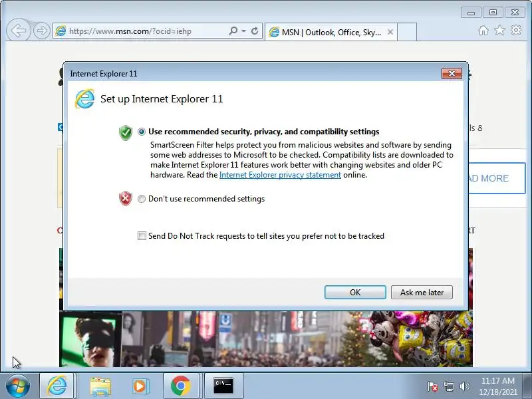The width and height of the screenshot is (532, 399).
Task: Open the volume speaker tray icon
Action: (x=464, y=386)
